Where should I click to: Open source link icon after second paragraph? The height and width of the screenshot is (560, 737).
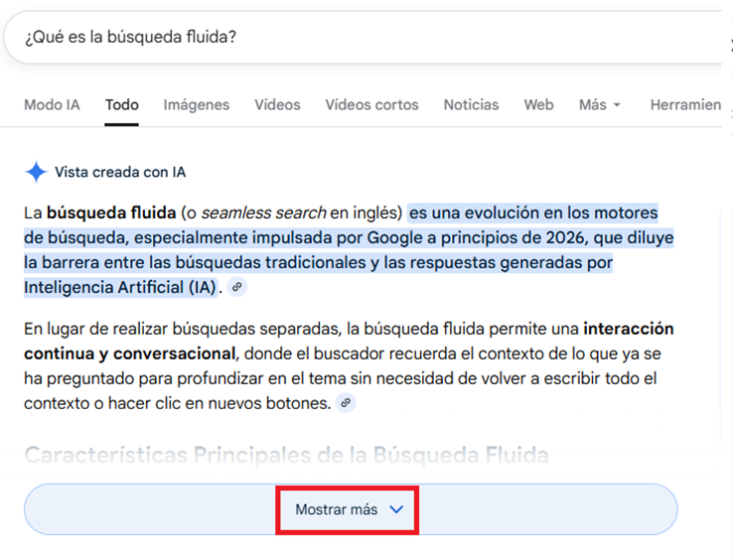346,403
